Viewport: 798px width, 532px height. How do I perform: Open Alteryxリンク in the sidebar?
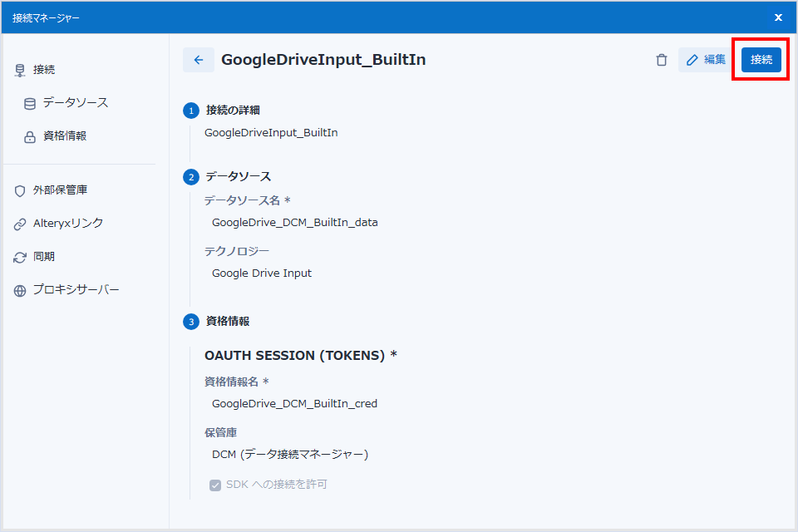click(x=68, y=224)
